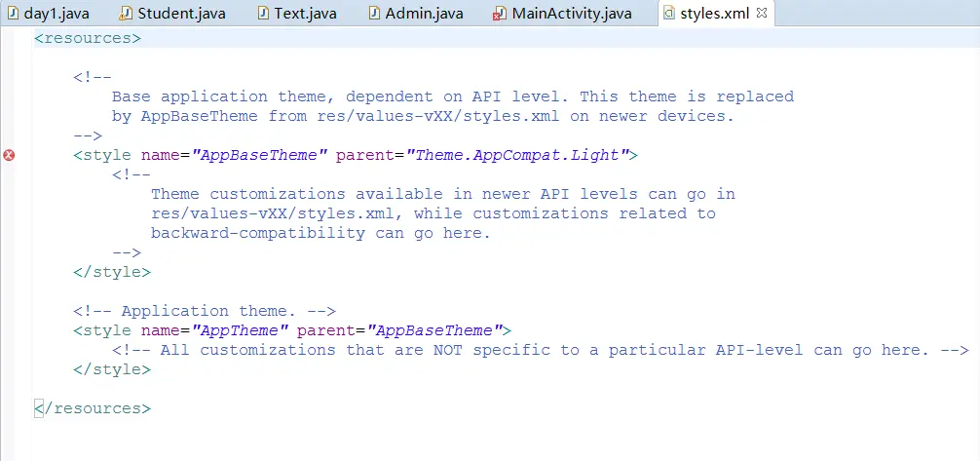This screenshot has height=461, width=980.
Task: Click the 'res/values-vXX/styles.xml, while customizations' line
Action: pos(433,213)
